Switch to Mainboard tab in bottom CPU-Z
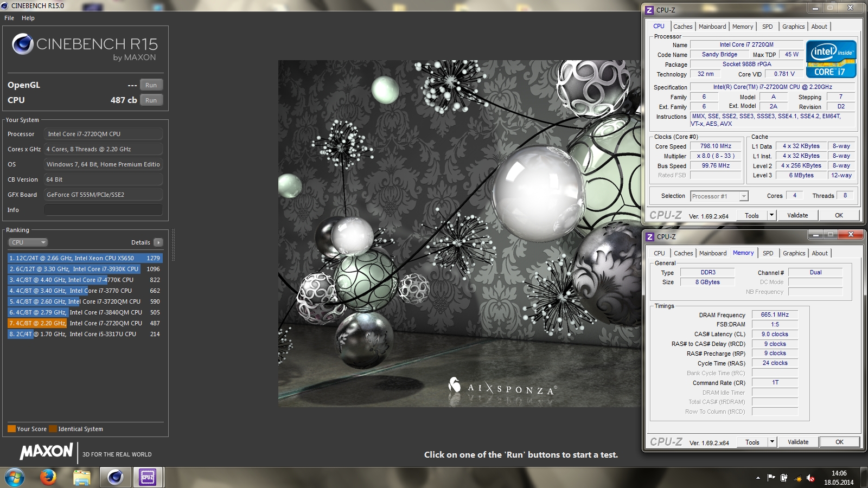The height and width of the screenshot is (488, 868). pos(713,253)
